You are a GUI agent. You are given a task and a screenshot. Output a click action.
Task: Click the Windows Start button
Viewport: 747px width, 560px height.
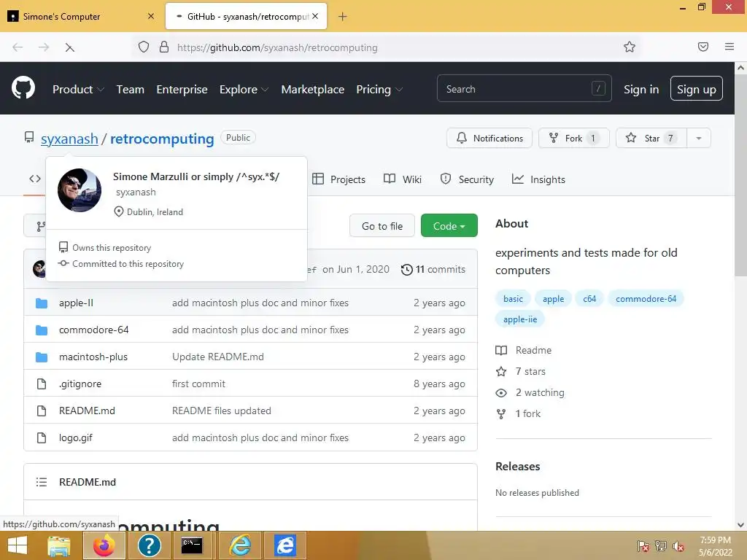(18, 545)
